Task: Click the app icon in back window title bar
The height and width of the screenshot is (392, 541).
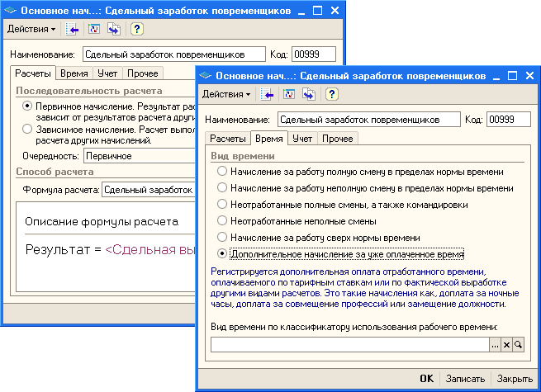Action: (11, 11)
